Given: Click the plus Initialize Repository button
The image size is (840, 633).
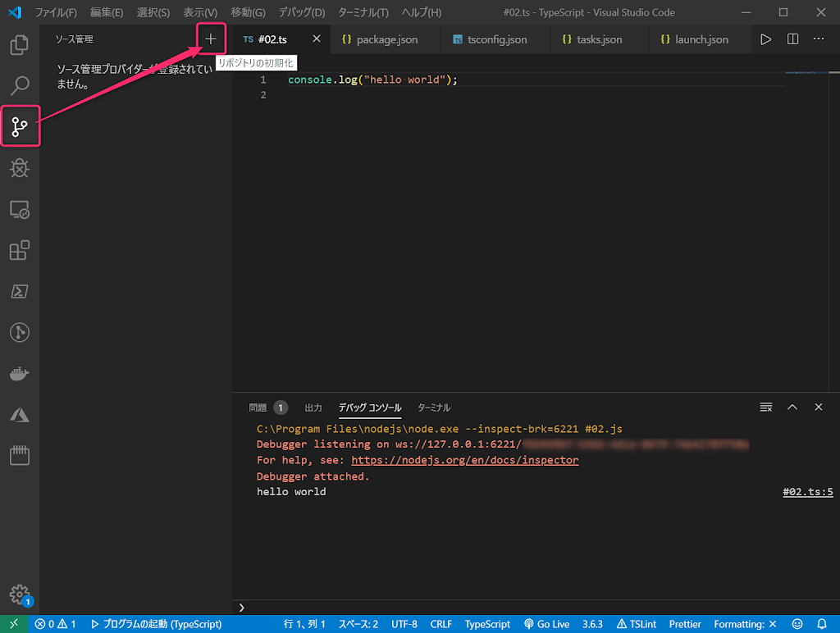Looking at the screenshot, I should click(211, 39).
